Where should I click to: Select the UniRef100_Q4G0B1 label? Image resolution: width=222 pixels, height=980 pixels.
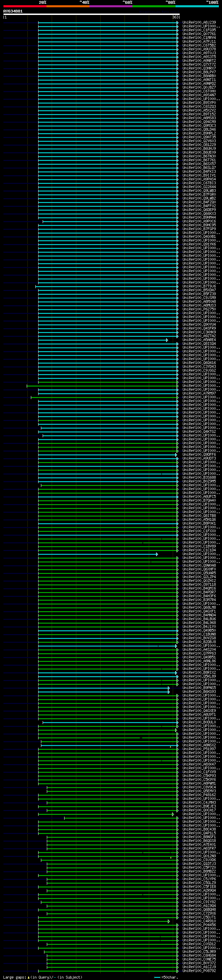click(199, 237)
